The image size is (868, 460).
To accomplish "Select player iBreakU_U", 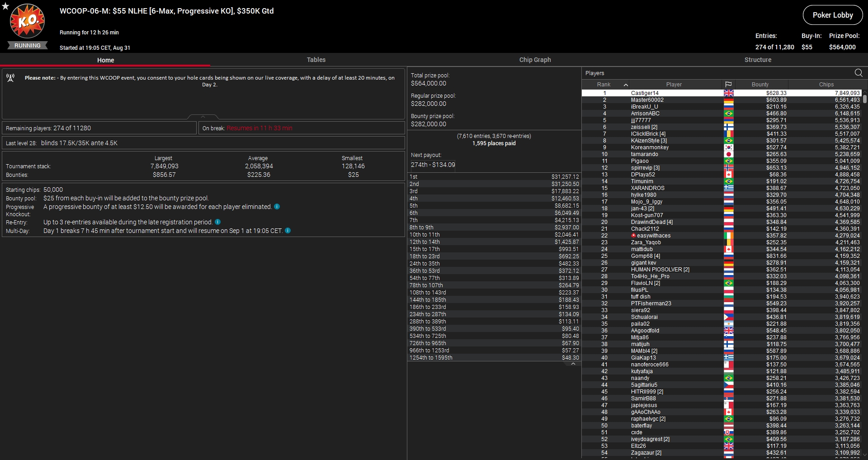I will tap(722, 107).
